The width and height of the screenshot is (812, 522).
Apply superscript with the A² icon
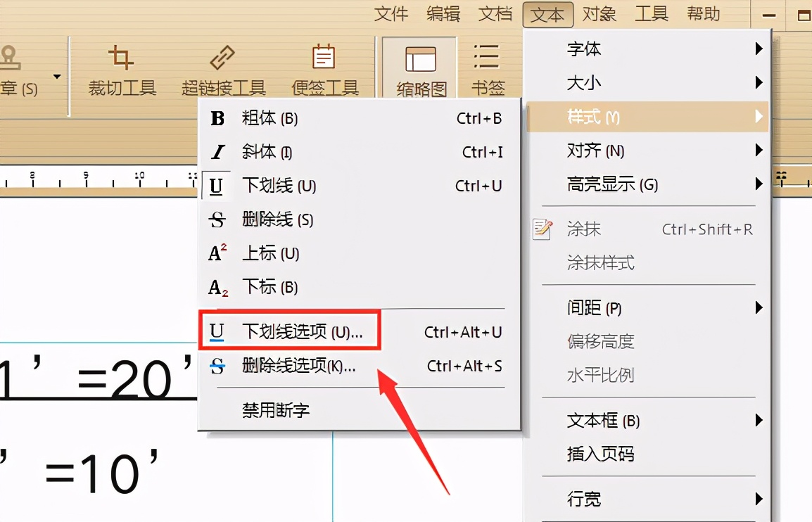217,253
